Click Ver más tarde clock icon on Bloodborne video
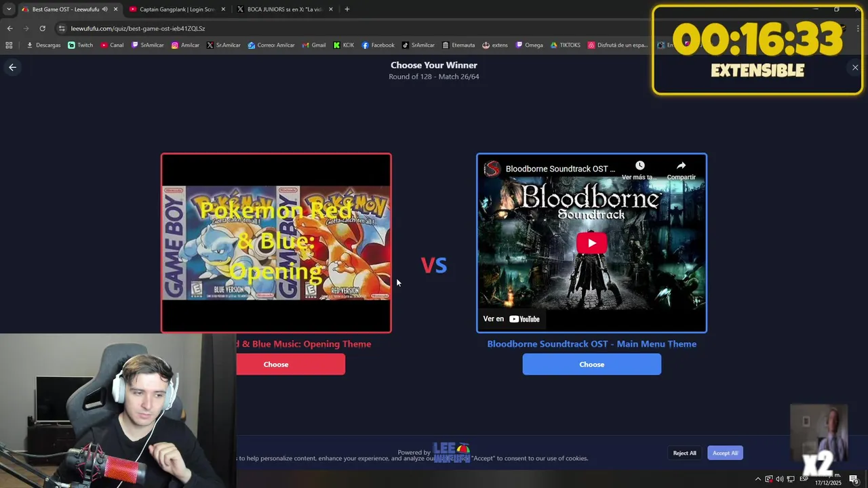868x488 pixels. (639, 169)
